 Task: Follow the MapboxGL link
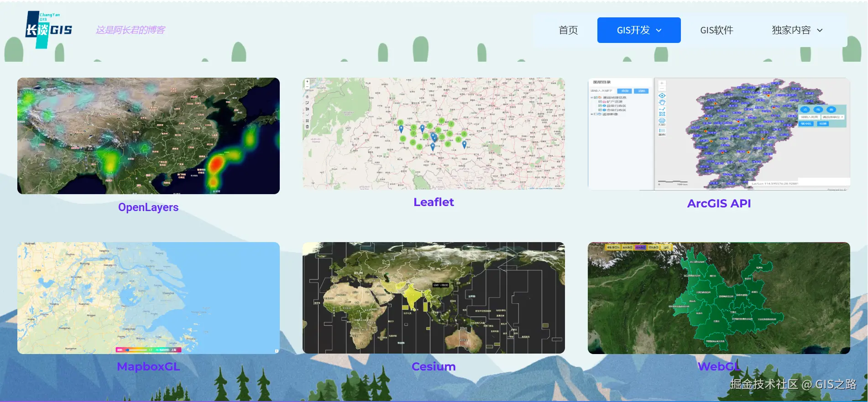point(148,366)
